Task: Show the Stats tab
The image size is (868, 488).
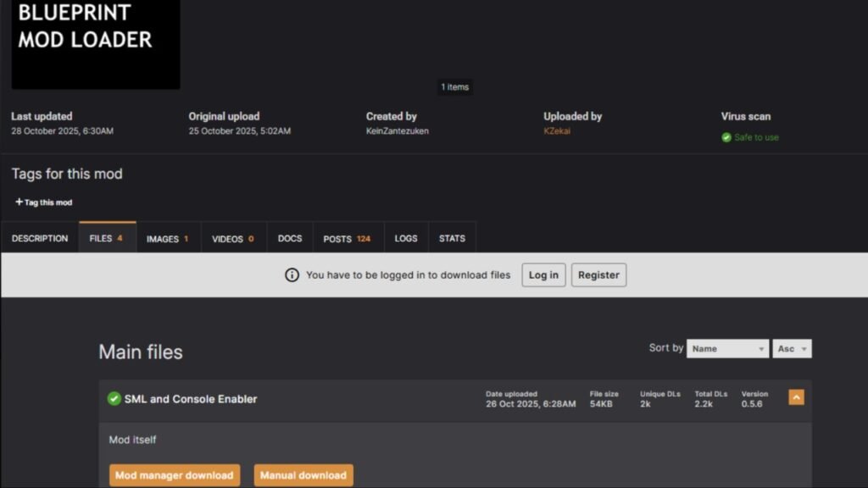Action: (452, 239)
